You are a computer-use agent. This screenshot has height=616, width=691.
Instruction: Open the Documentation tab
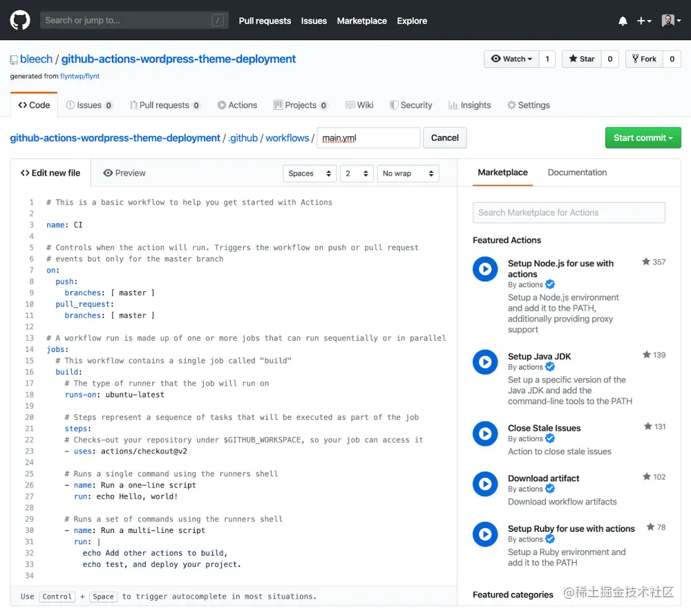coord(577,172)
